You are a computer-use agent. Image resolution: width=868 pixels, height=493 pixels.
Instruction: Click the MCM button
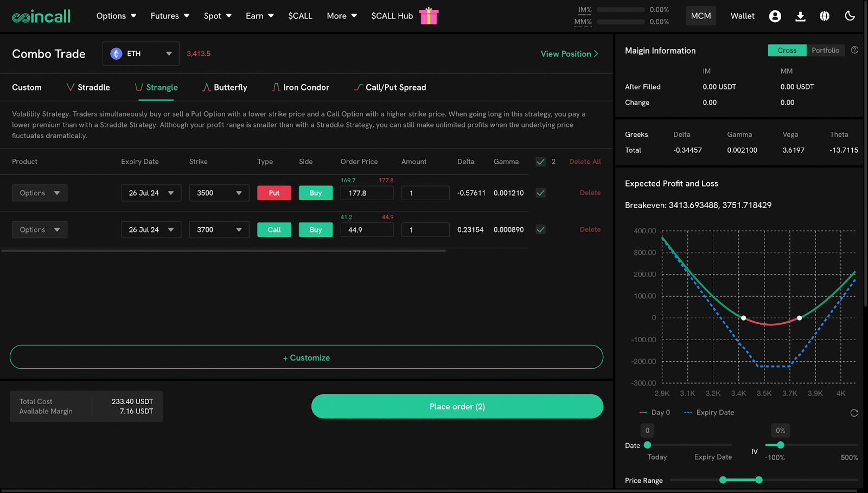[x=701, y=16]
